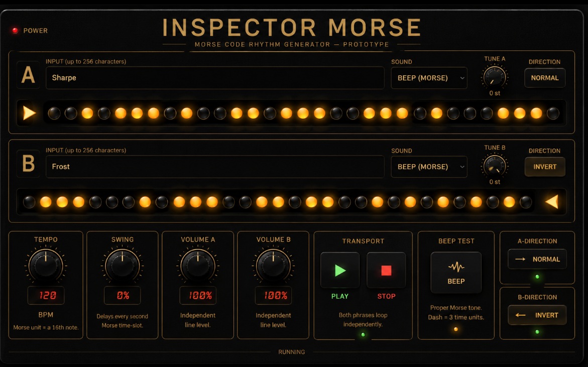The image size is (588, 367).
Task: Toggle B-DIRECTION INVERT arrow button
Action: [x=537, y=315]
